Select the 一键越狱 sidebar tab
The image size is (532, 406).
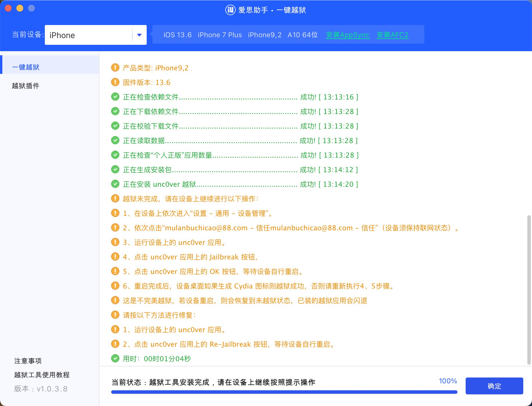50,65
